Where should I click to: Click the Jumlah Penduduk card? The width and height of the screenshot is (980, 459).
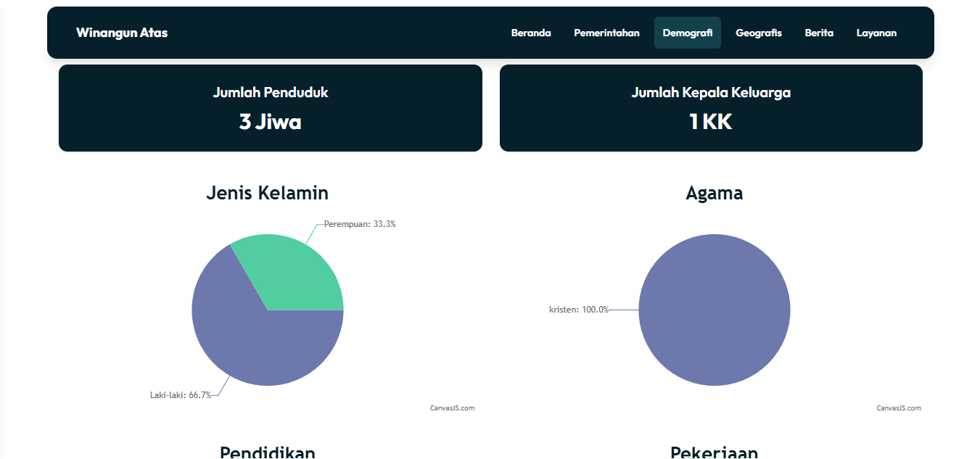[271, 108]
